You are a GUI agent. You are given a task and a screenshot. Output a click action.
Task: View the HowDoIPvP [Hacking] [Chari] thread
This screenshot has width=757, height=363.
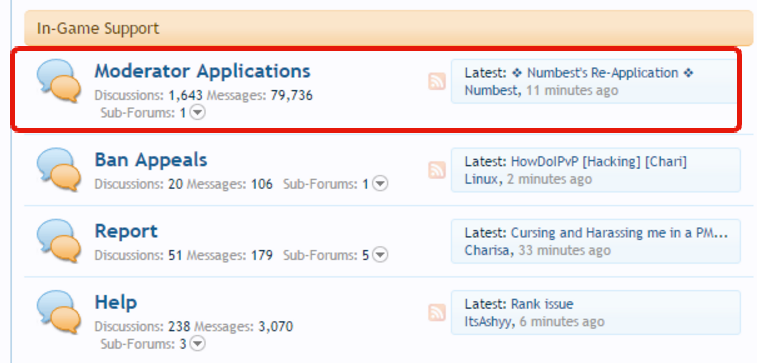click(x=599, y=162)
